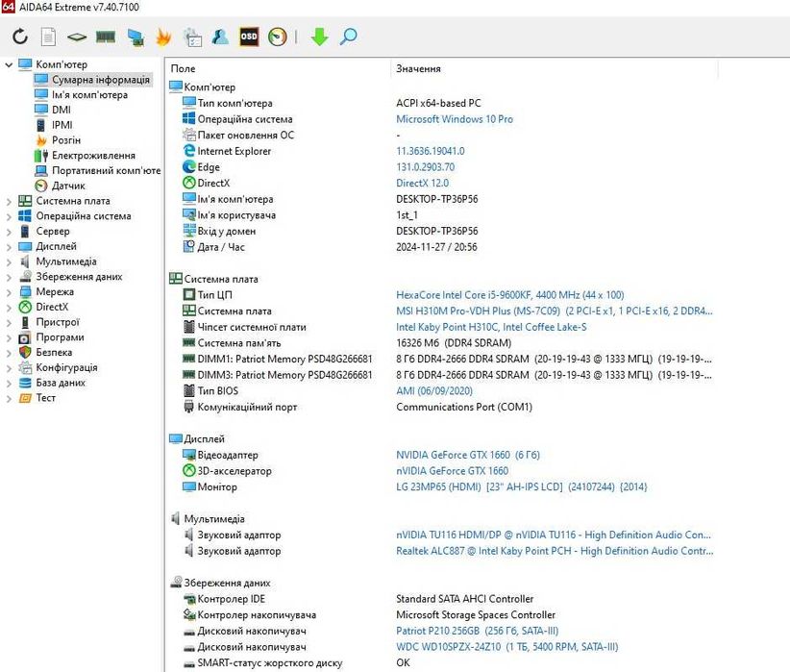The width and height of the screenshot is (790, 672).
Task: Expand the Мережа tree node
Action: pos(9,292)
